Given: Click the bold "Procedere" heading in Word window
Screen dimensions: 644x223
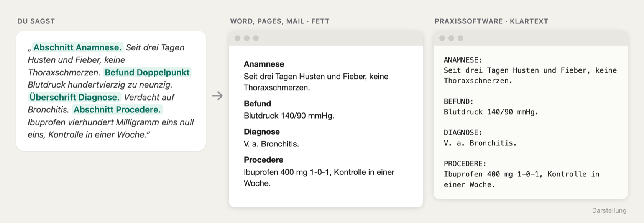Looking at the screenshot, I should coord(263,160).
